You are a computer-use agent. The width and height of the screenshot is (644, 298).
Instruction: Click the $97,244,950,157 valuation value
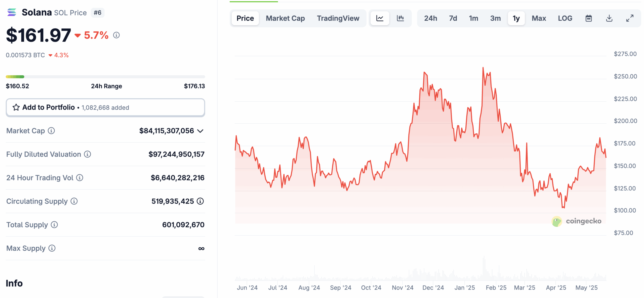176,154
